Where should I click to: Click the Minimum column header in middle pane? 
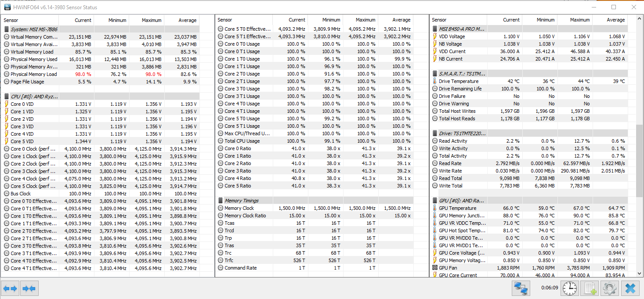[326, 20]
